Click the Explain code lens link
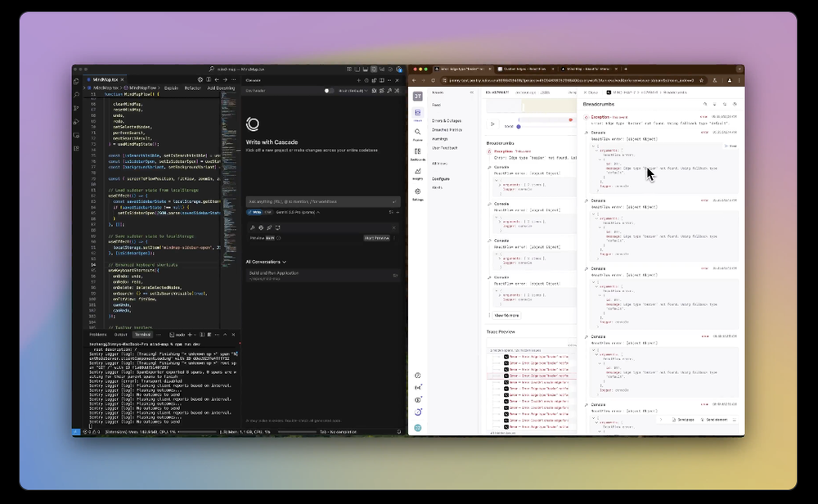Screen dimensions: 818x504 171,88
